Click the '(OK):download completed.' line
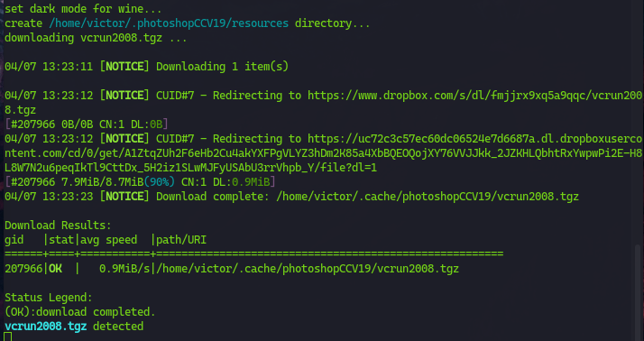Viewport: 644px width, 341px height. 80,312
